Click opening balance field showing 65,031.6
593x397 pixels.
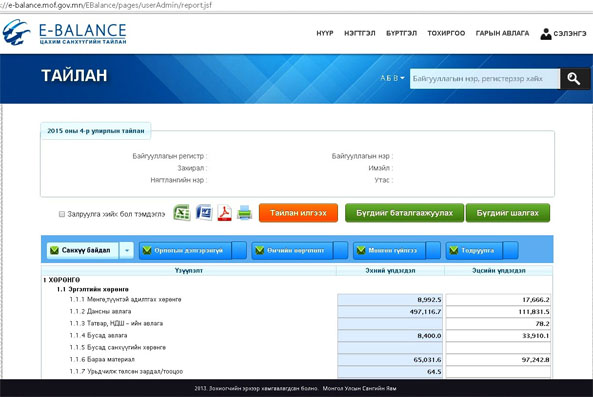(390, 360)
